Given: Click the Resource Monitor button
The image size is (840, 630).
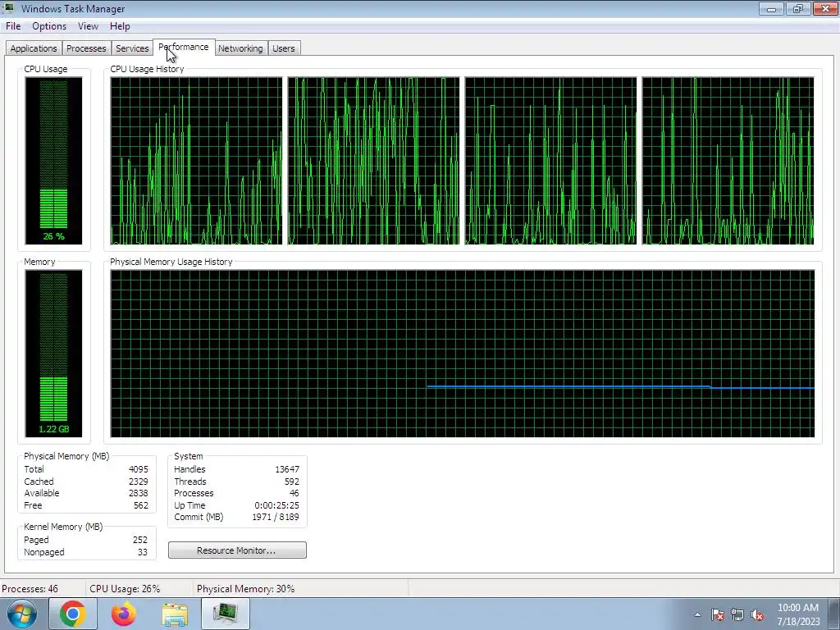Looking at the screenshot, I should tap(237, 550).
